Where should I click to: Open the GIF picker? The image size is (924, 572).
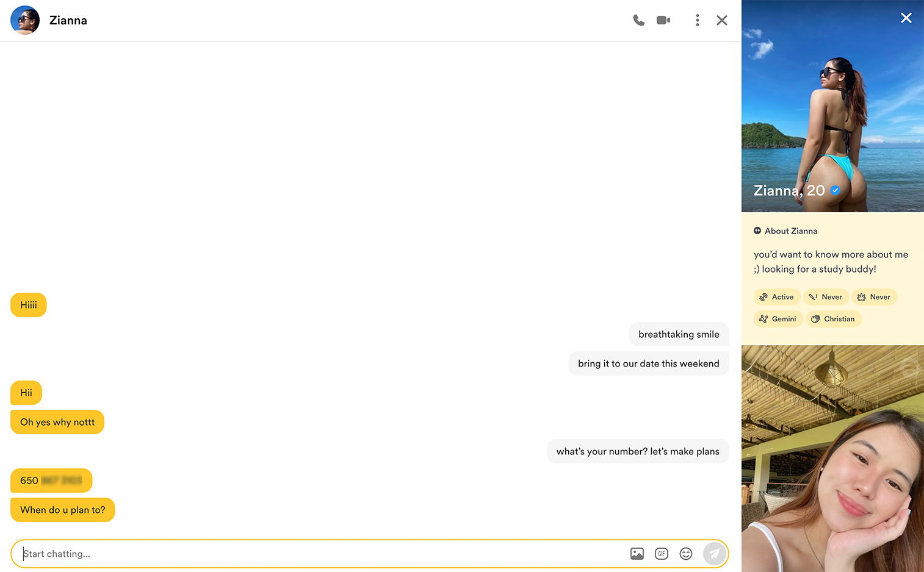[x=661, y=554]
